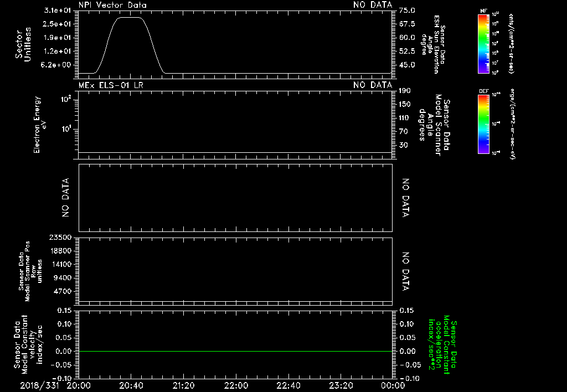Click the left NO DATA label of third panel
The image size is (567, 392).
[65, 198]
